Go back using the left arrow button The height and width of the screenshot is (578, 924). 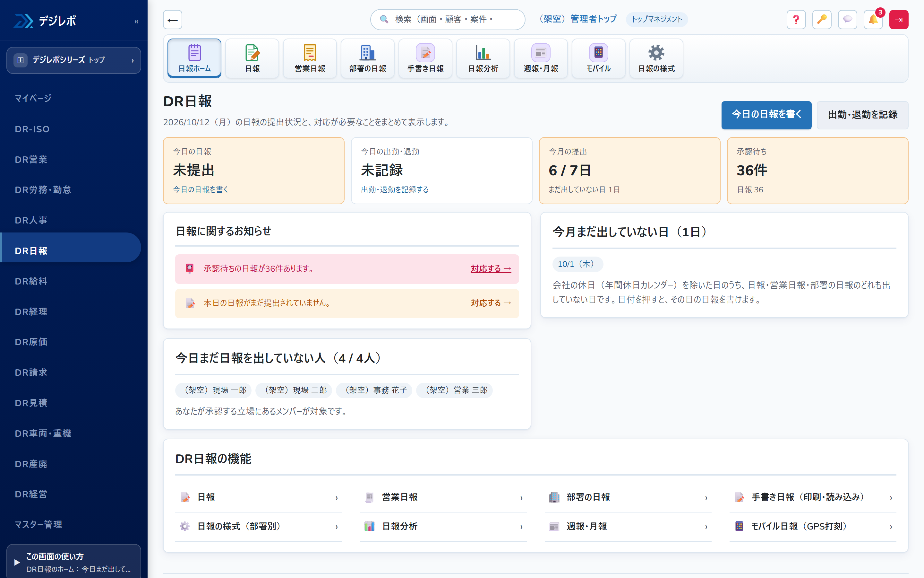tap(173, 20)
